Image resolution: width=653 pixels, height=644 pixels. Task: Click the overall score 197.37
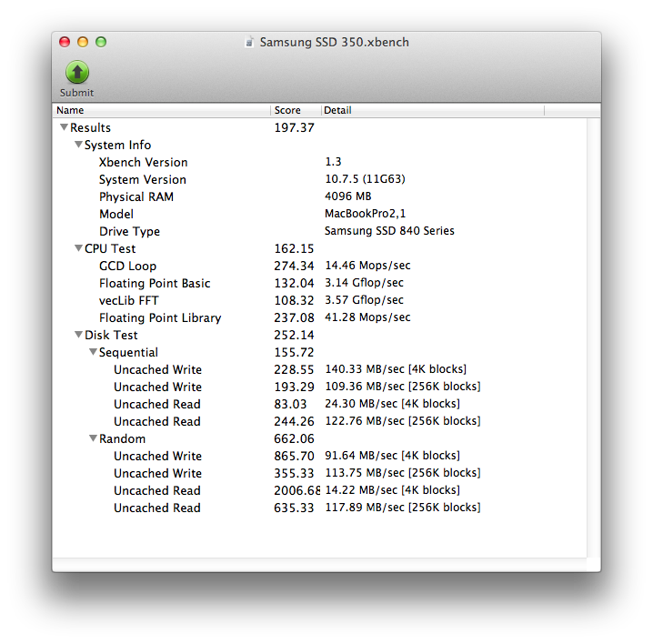[294, 127]
